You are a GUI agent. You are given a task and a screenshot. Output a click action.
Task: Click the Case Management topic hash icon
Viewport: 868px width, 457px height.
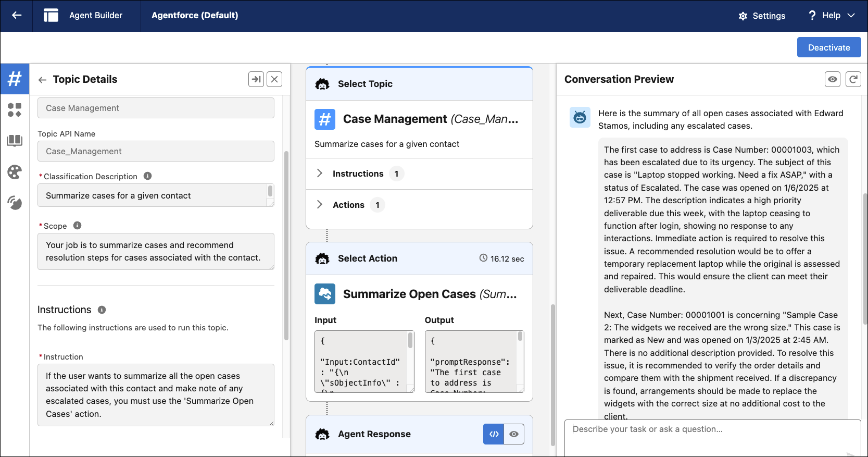325,119
